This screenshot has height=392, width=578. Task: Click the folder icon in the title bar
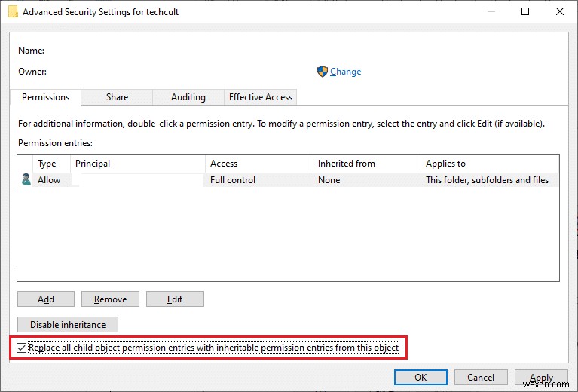13,12
